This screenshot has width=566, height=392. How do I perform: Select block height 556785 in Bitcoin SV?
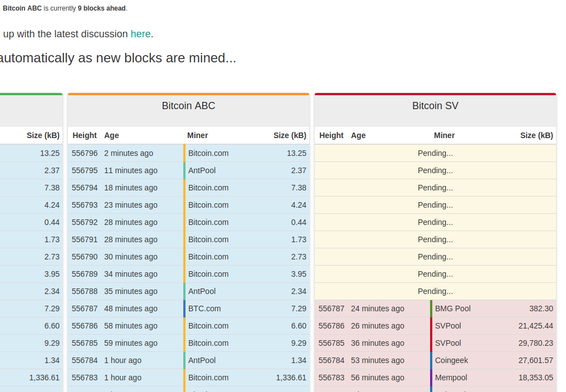331,343
